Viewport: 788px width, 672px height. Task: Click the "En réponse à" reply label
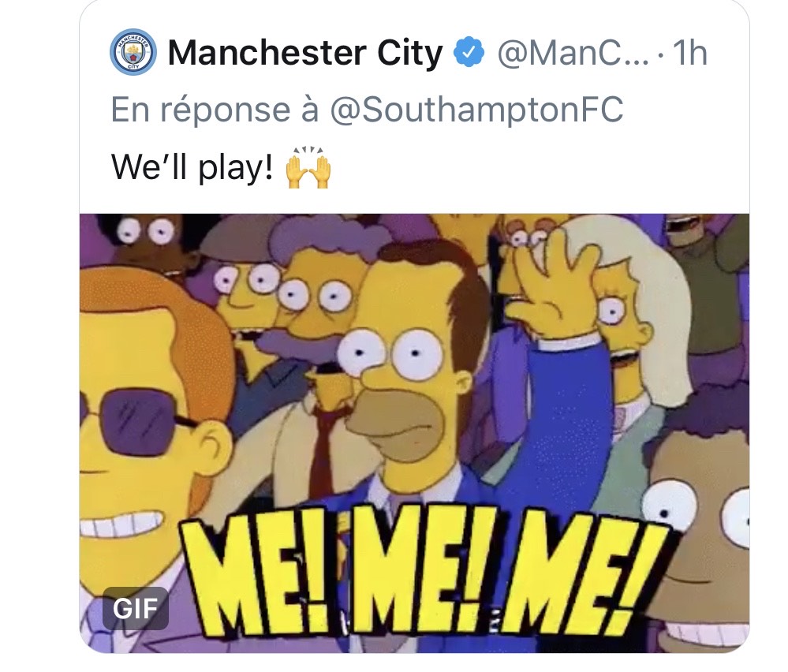215,110
